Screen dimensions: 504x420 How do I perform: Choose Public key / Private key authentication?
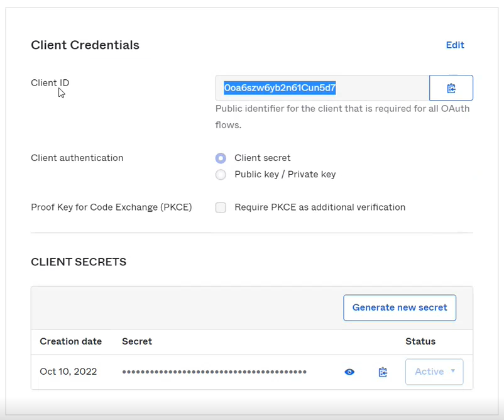[221, 175]
